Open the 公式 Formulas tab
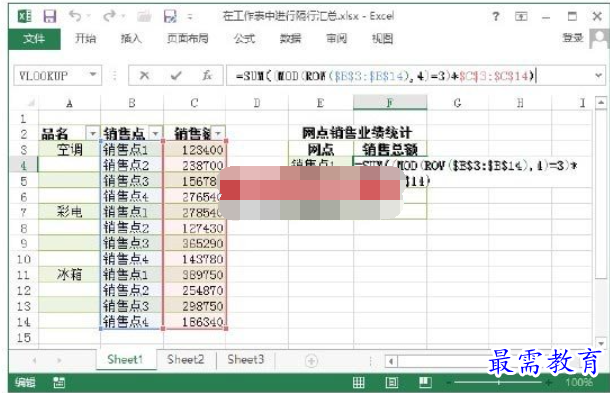The image size is (610, 393). pos(244,38)
